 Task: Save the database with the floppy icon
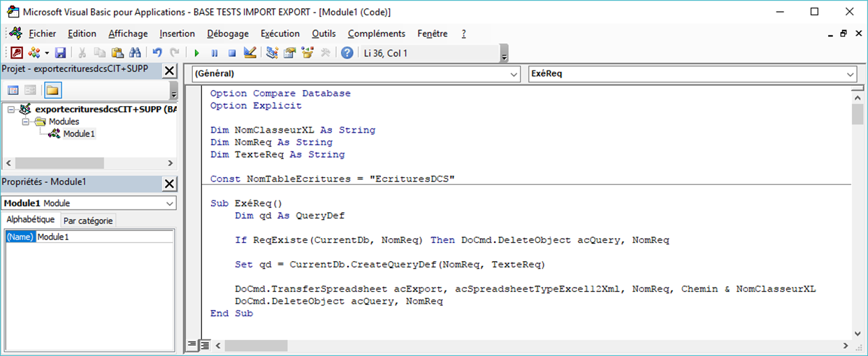pyautogui.click(x=60, y=52)
